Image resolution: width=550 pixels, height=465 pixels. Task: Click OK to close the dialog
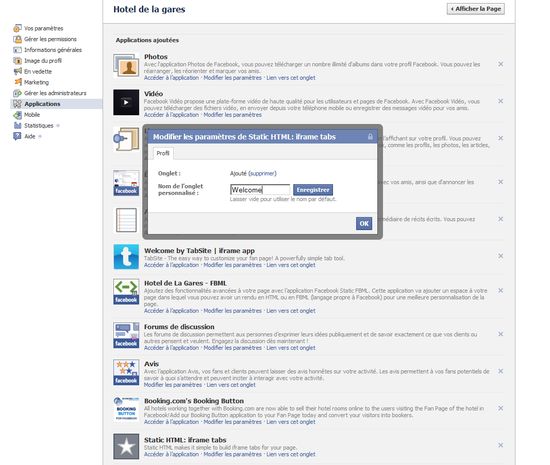[x=364, y=223]
